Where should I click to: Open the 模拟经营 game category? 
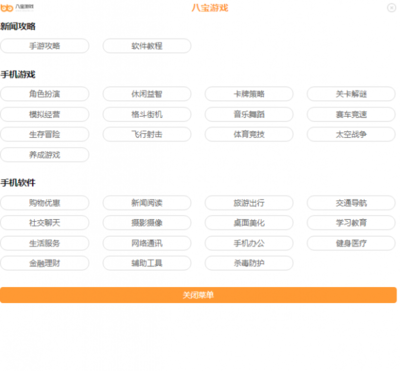(x=45, y=114)
